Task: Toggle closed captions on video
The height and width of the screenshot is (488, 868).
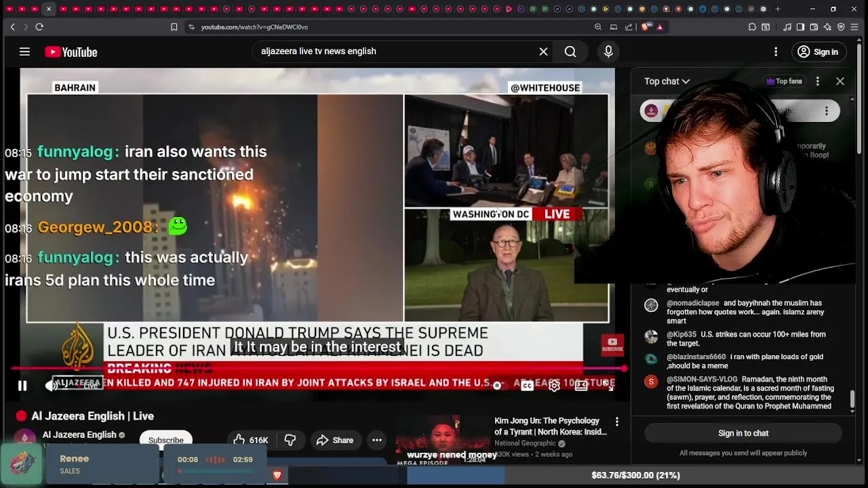Action: [527, 386]
